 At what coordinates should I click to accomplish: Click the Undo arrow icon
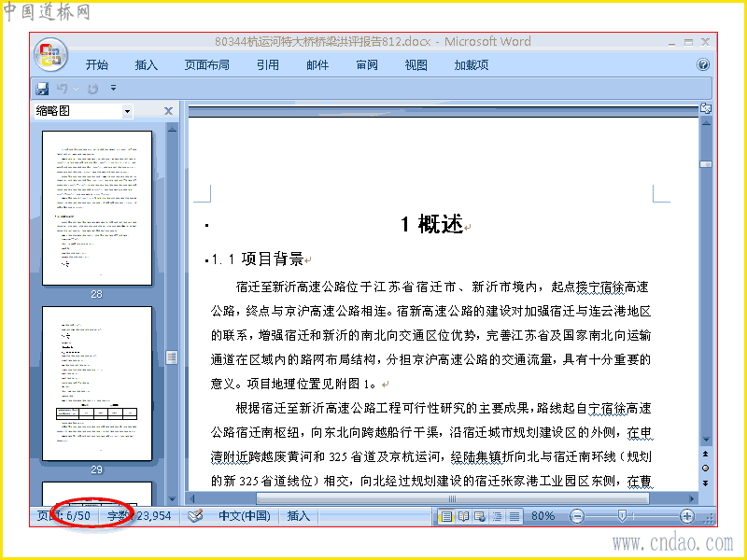point(63,88)
